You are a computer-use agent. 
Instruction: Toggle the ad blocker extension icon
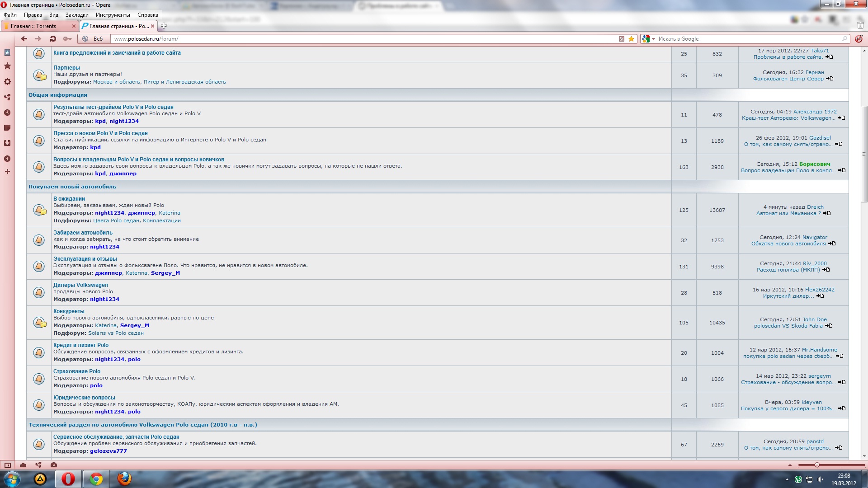tap(858, 39)
